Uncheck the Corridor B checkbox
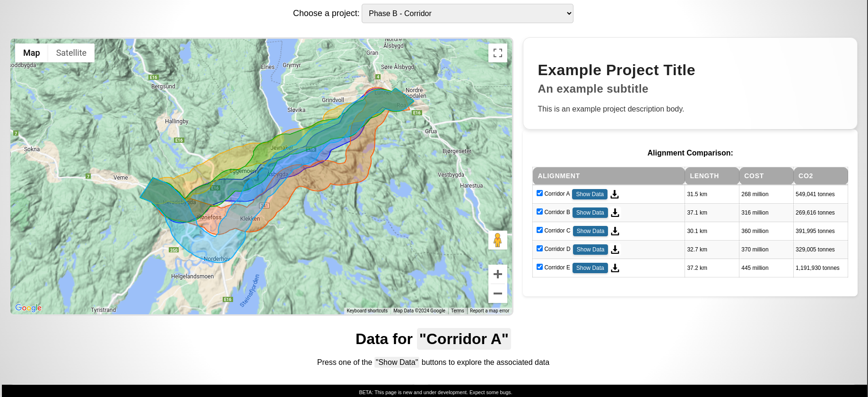 (x=539, y=212)
